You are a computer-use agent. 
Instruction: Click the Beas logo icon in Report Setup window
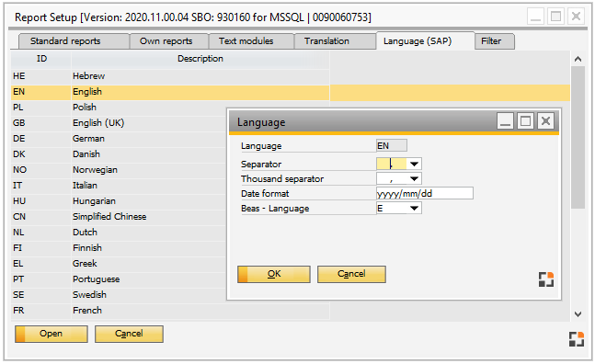pos(577,339)
